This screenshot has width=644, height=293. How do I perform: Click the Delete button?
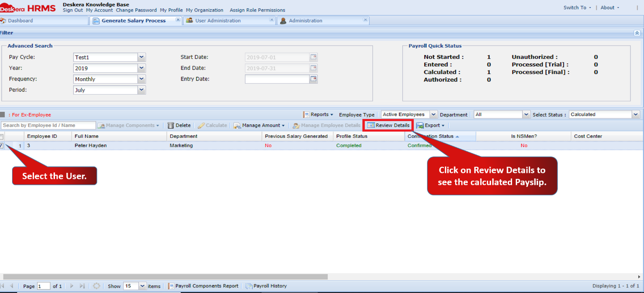click(x=179, y=125)
